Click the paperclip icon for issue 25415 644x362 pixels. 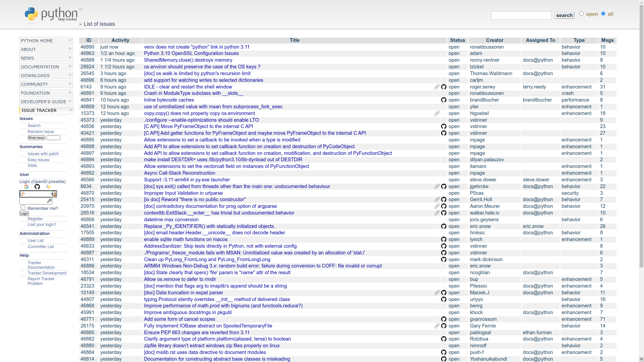coord(437,199)
